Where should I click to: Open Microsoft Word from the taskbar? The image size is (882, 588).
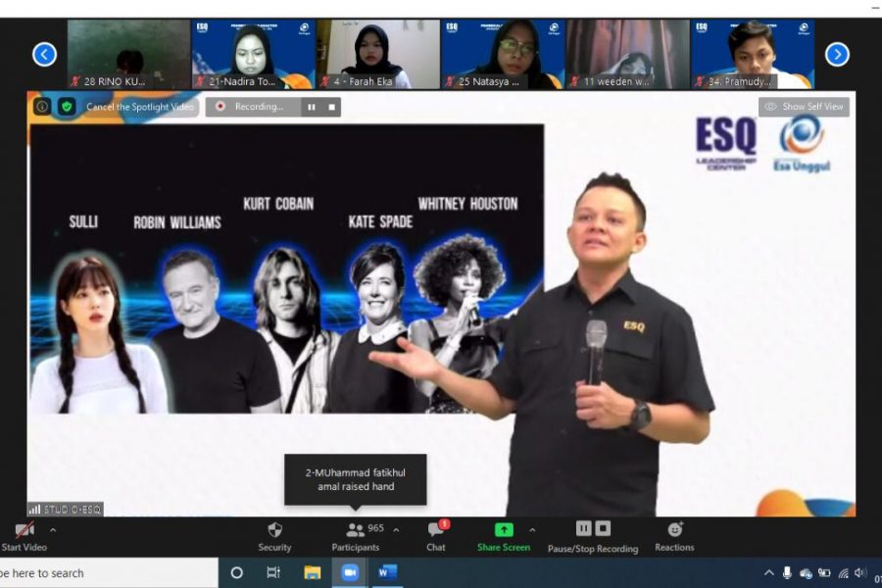[x=387, y=572]
